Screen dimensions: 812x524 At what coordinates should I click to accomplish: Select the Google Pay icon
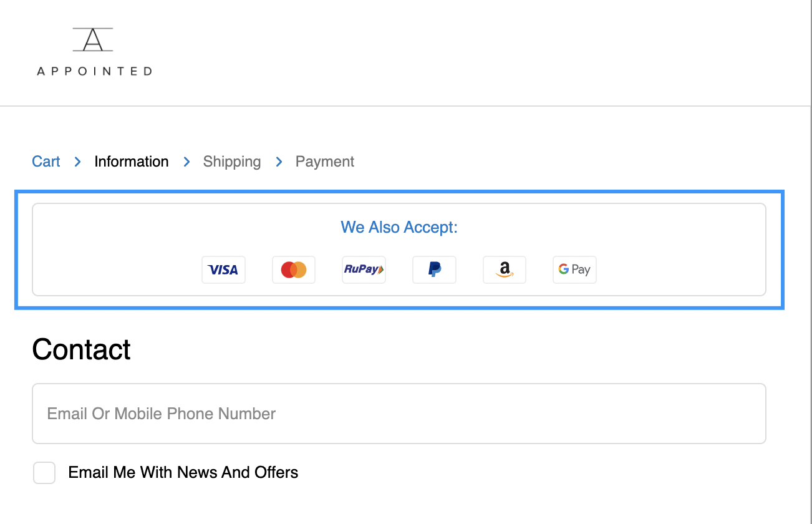574,269
